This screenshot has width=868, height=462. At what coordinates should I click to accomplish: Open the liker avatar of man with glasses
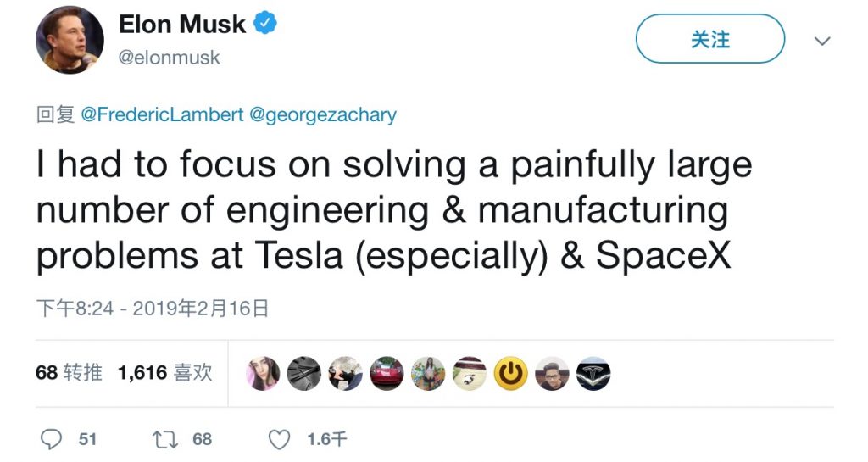(552, 373)
